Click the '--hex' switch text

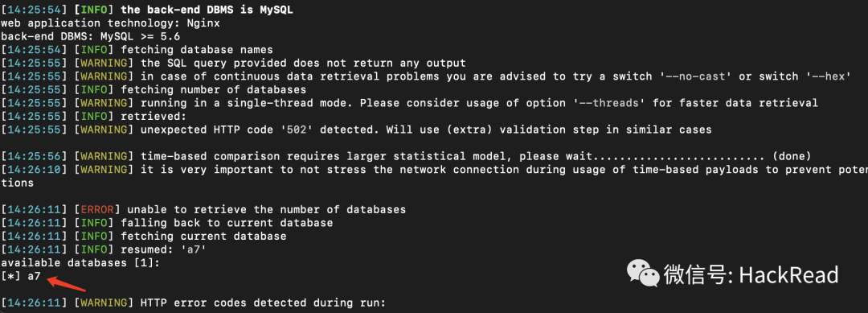click(x=825, y=76)
